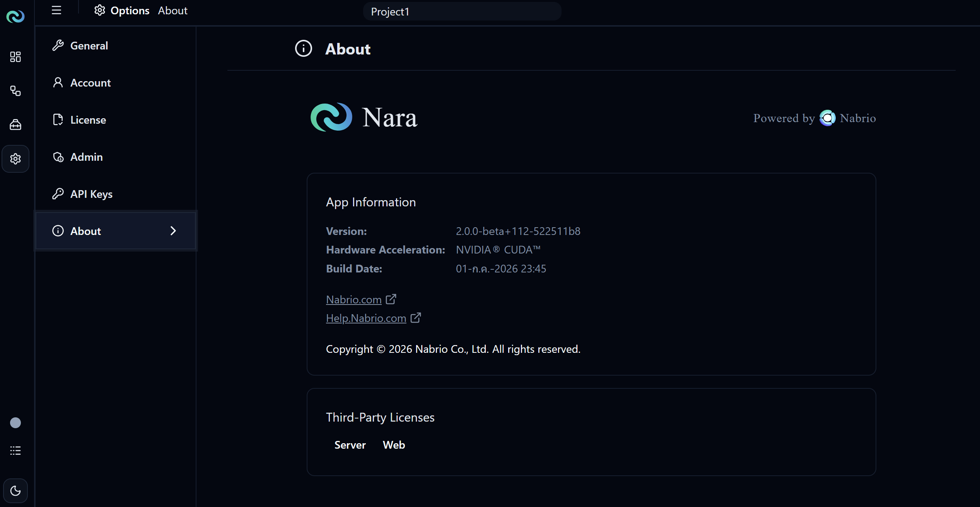Screen dimensions: 980x507
Task: Open the Help.Nabrio.com link
Action: pos(366,318)
